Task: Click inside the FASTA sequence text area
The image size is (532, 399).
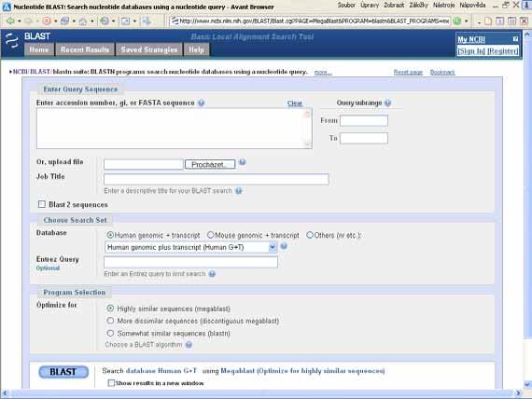Action: pos(175,128)
